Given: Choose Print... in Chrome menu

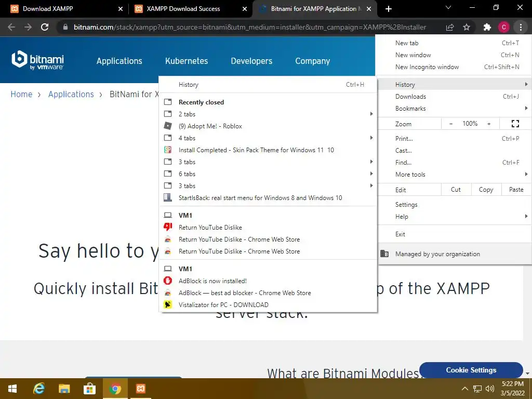Looking at the screenshot, I should tap(455, 138).
